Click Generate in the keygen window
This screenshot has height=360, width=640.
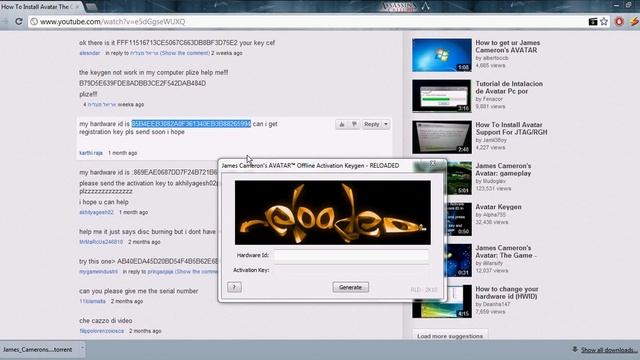[x=351, y=287]
